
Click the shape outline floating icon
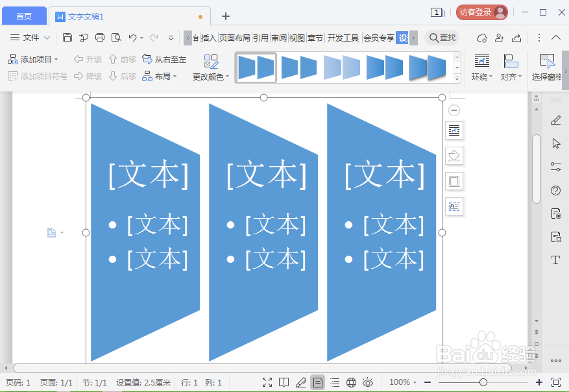454,181
